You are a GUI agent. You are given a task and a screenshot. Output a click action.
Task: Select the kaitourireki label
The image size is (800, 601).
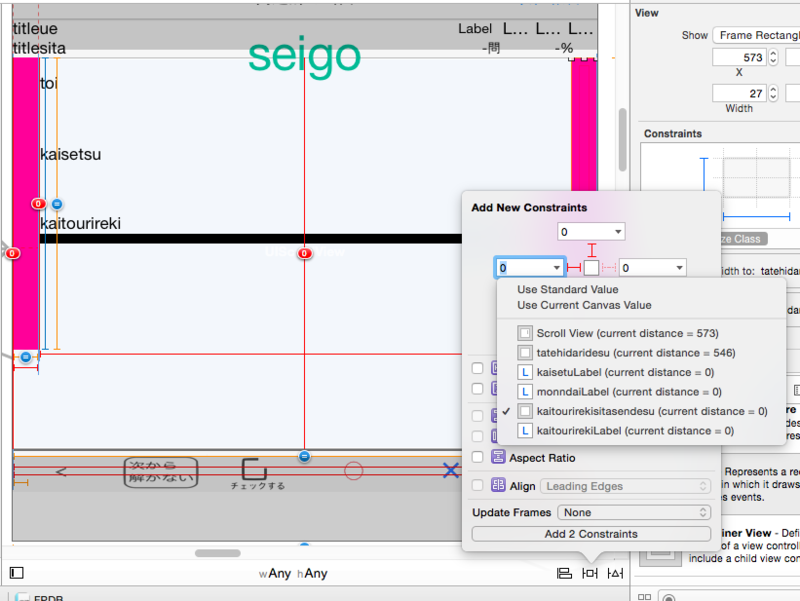(81, 223)
